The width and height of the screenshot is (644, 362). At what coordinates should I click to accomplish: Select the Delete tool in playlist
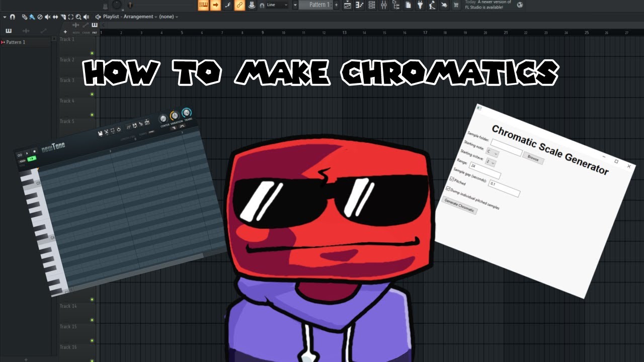click(40, 17)
